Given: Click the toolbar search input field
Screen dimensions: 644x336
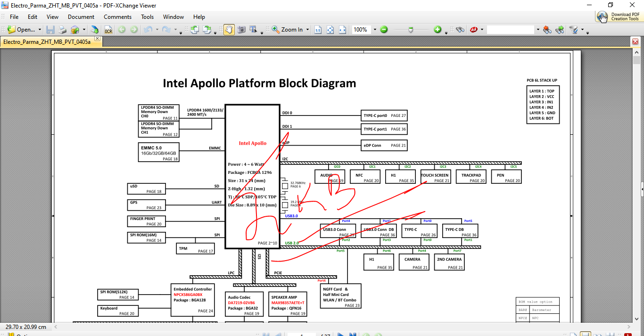Looking at the screenshot, I should [x=511, y=29].
